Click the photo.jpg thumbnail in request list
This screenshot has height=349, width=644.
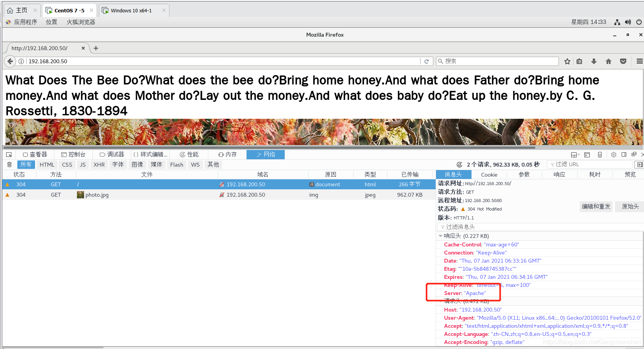pyautogui.click(x=80, y=195)
